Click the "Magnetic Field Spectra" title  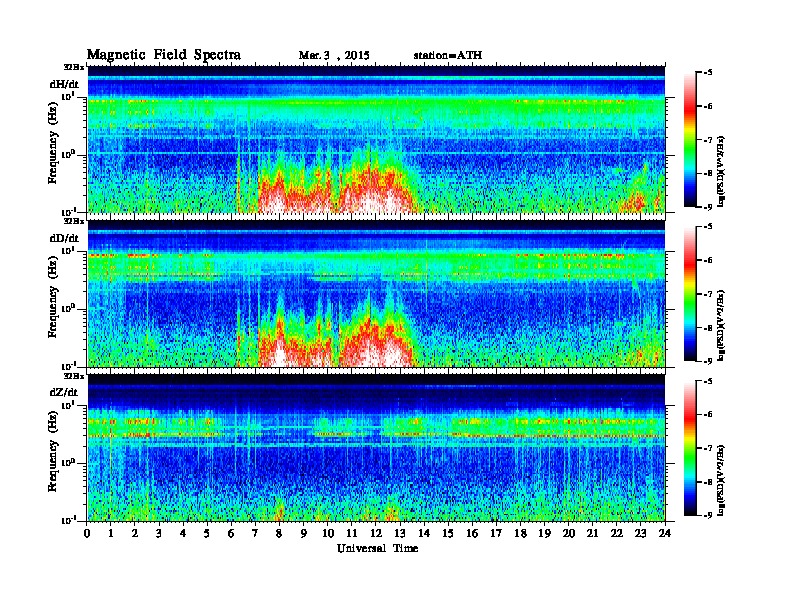[x=164, y=55]
